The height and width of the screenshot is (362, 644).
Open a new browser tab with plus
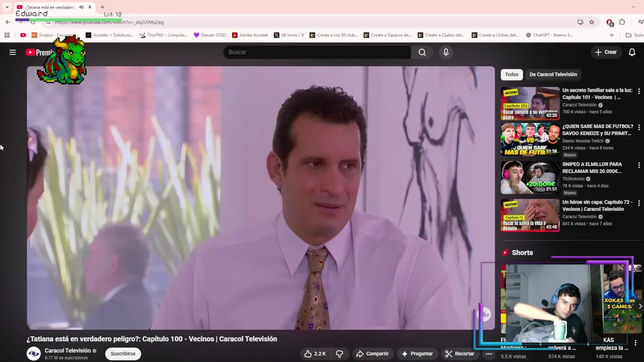point(102,7)
